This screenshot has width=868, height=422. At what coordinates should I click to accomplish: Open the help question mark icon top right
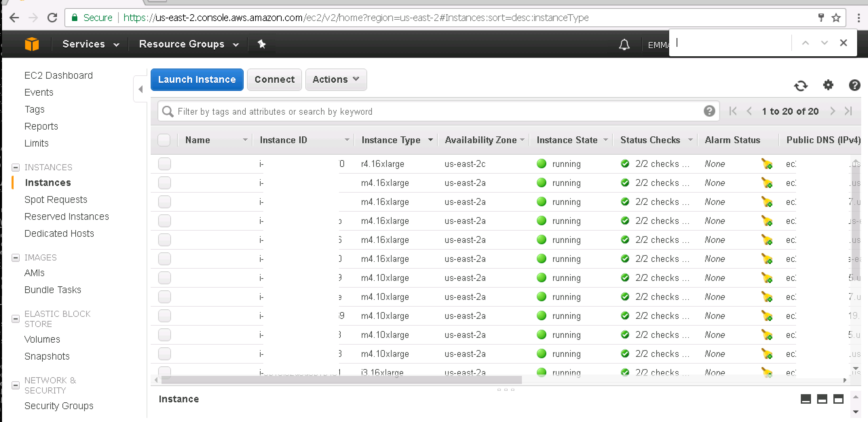tap(854, 85)
